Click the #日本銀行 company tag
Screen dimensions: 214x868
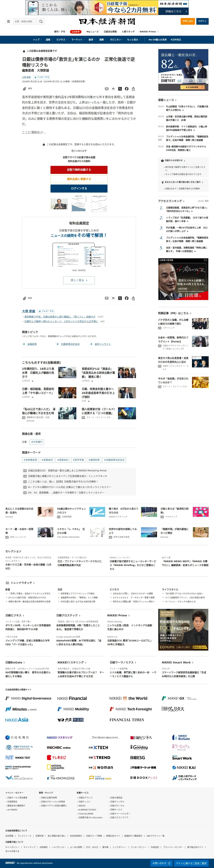click(37, 442)
